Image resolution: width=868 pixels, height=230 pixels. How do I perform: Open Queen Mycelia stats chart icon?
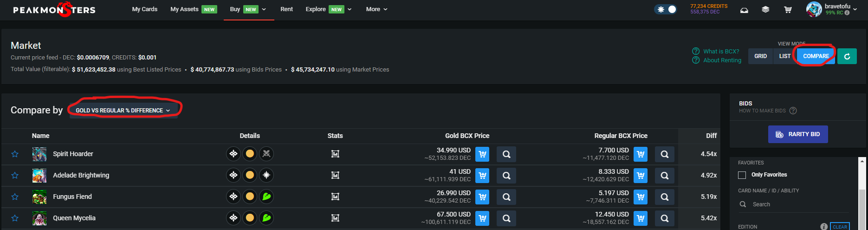pyautogui.click(x=335, y=218)
